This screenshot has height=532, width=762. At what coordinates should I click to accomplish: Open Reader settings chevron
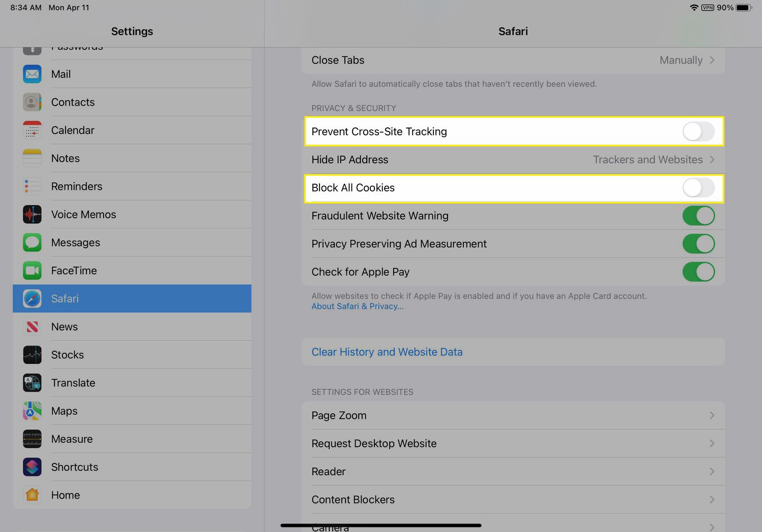pos(712,472)
